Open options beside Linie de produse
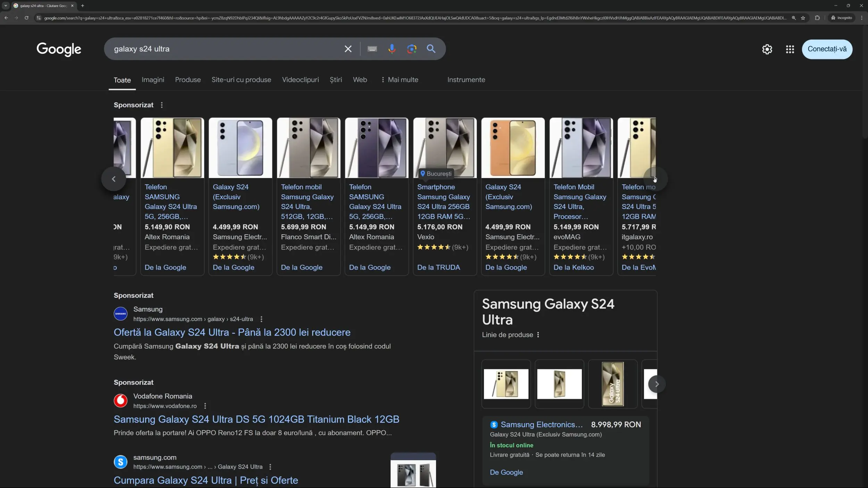 pos(538,335)
